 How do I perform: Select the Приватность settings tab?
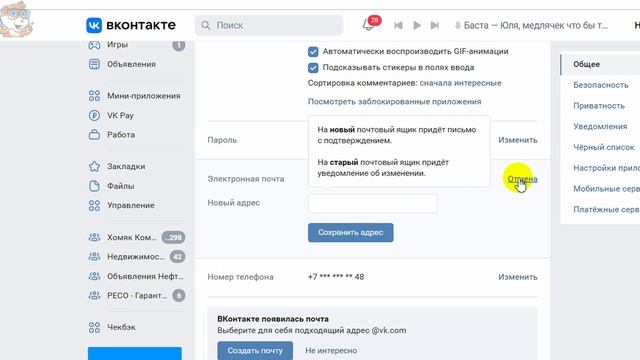tap(600, 106)
